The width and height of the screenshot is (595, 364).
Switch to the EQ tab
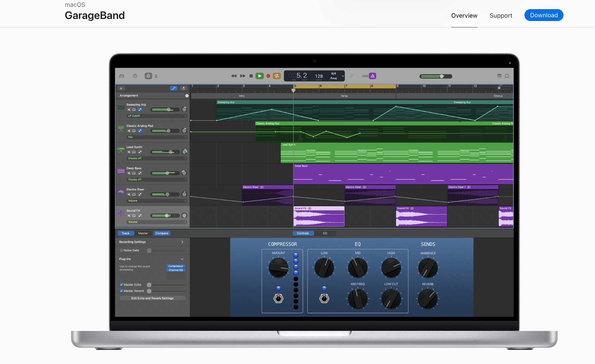click(325, 233)
